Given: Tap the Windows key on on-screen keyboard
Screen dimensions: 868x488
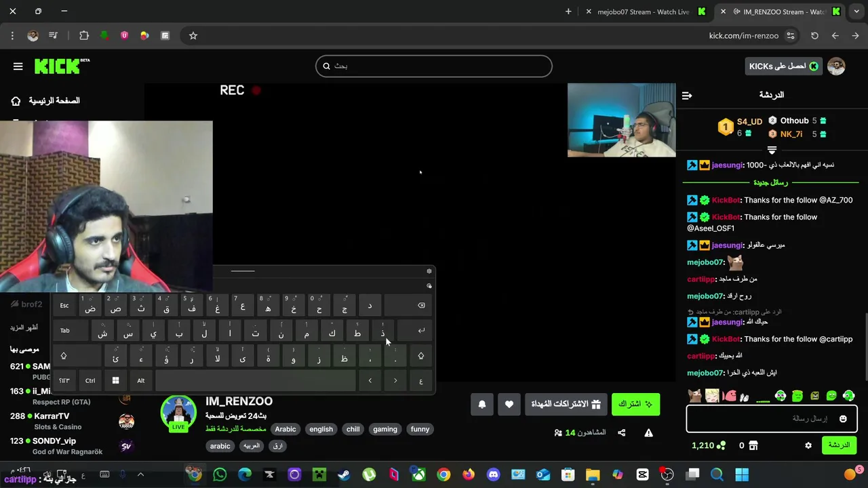Looking at the screenshot, I should pos(115,381).
